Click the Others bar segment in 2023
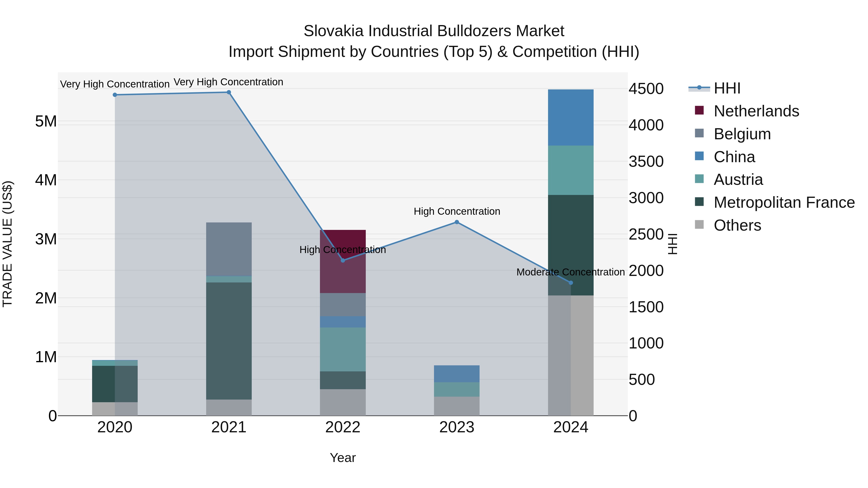 pyautogui.click(x=457, y=406)
